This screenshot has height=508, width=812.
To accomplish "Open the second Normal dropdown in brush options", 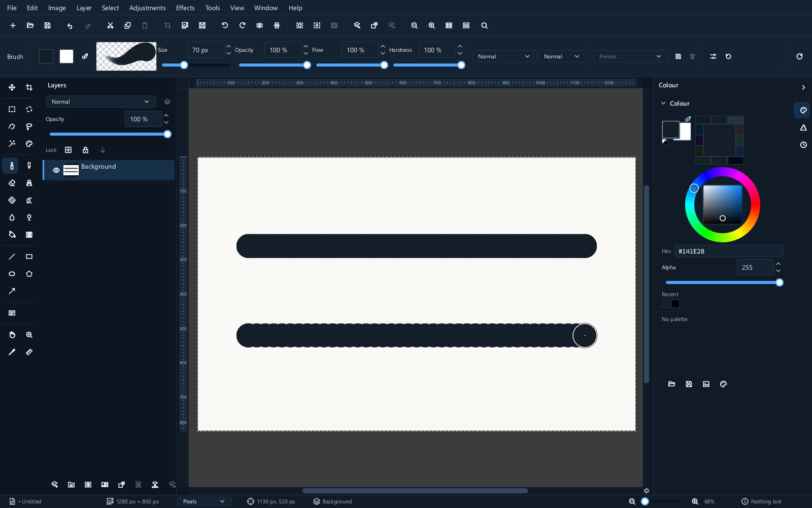I will pos(562,56).
